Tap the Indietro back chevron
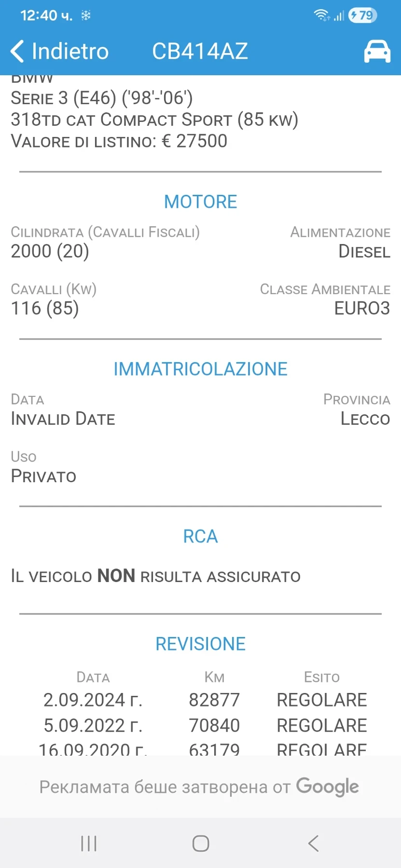Screen dimensions: 401x868 17,51
